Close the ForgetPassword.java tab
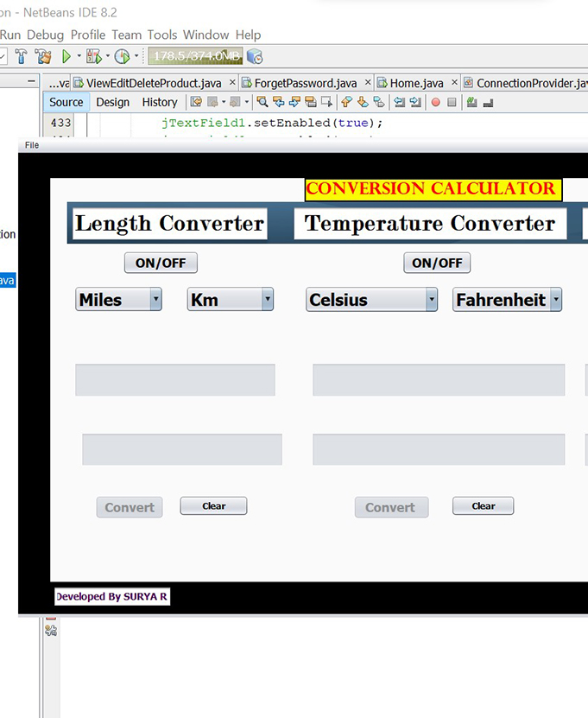Screen dimensions: 588x718 point(368,82)
